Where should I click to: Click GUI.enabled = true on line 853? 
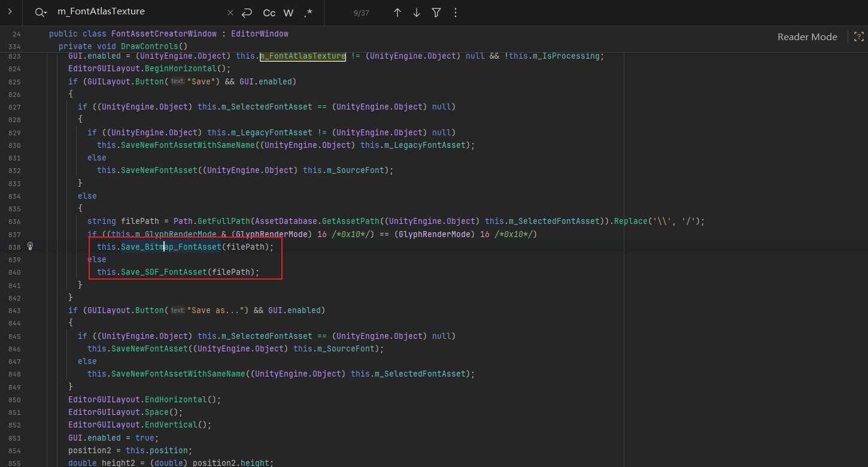tap(114, 438)
